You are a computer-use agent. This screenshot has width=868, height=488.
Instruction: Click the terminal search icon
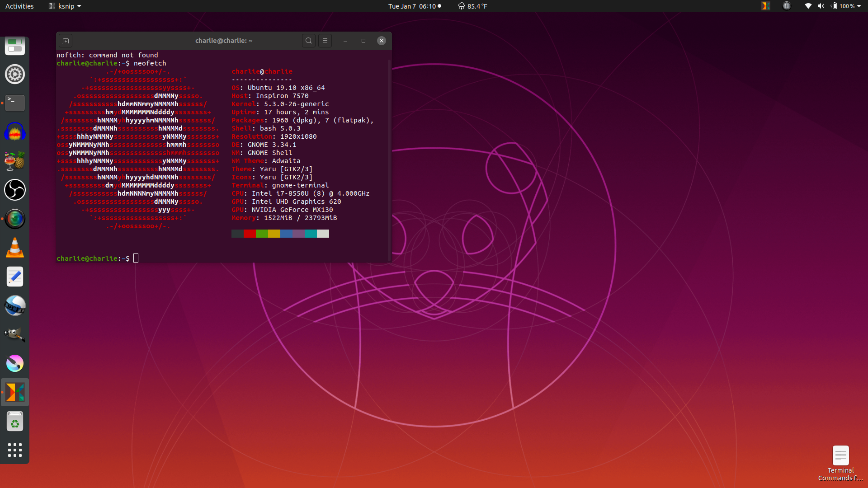(x=309, y=41)
